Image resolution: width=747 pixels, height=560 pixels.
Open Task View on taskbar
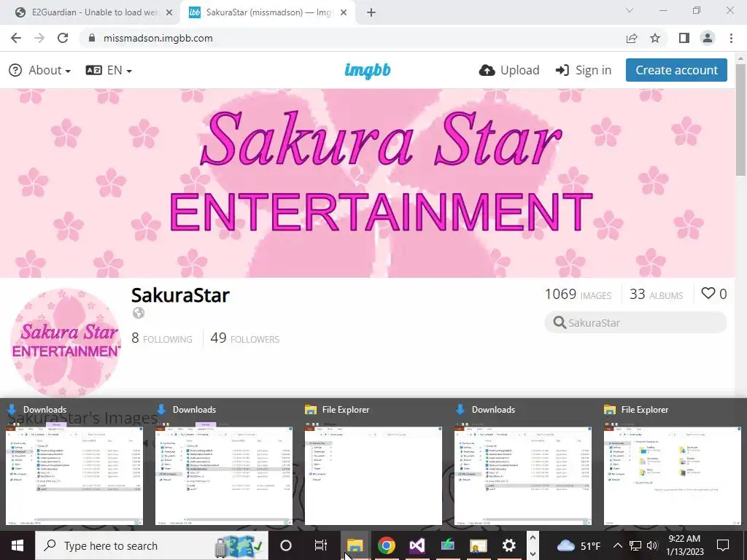click(321, 545)
